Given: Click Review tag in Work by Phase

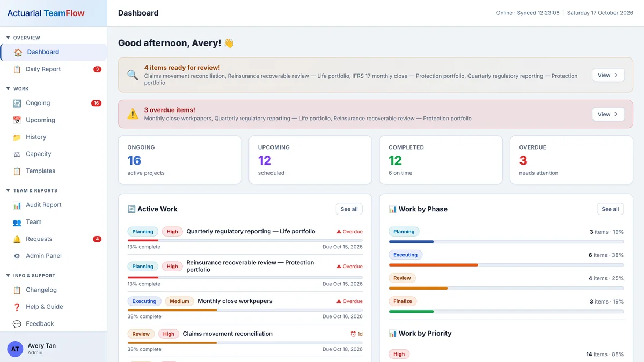Looking at the screenshot, I should 402,278.
